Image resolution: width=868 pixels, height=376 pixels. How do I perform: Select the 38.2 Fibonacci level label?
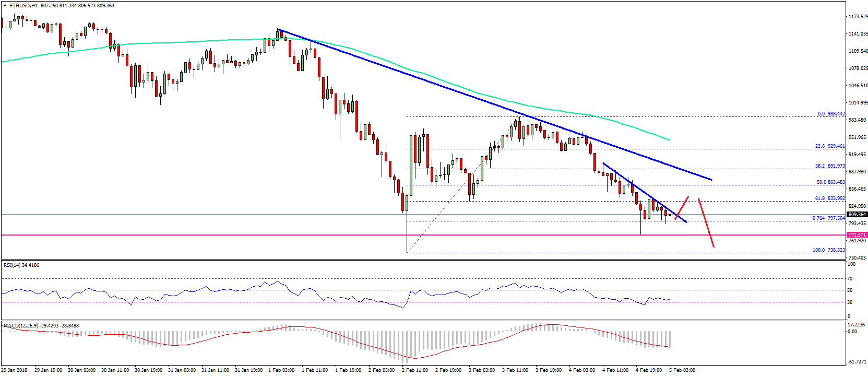click(829, 166)
